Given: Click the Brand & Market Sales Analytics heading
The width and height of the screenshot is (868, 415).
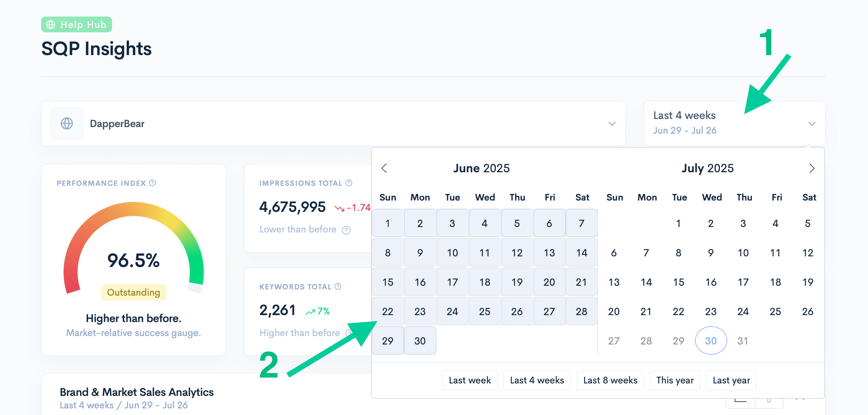Looking at the screenshot, I should pyautogui.click(x=137, y=392).
